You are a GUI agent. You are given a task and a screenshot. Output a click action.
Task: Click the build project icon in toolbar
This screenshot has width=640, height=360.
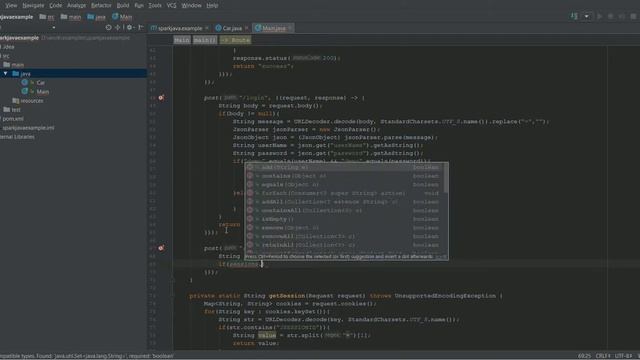574,16
